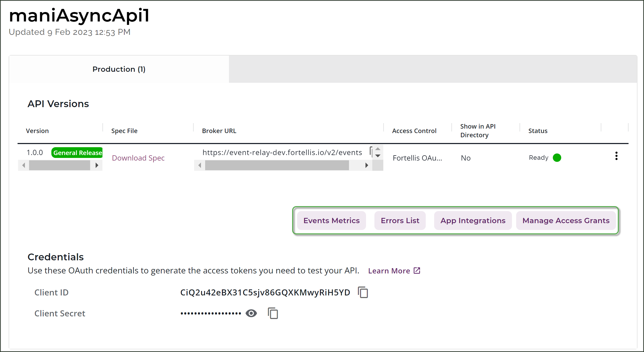
Task: Copy the Broker URL icon
Action: coord(371,151)
